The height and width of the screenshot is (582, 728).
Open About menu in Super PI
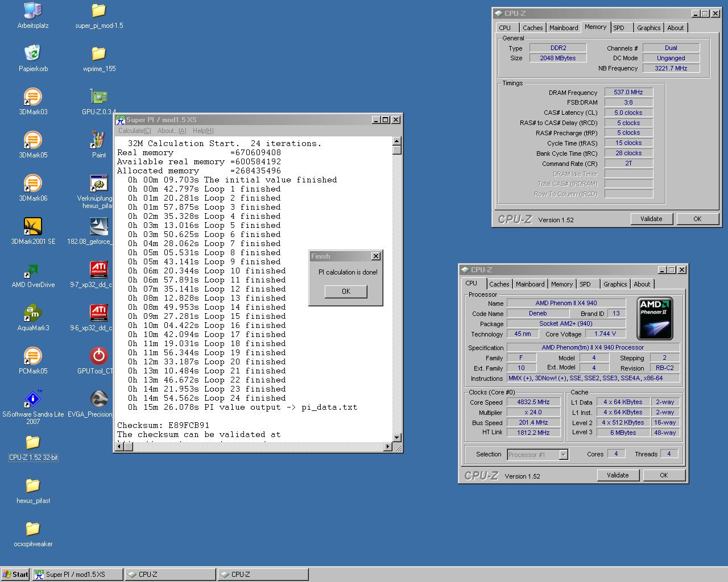(172, 131)
